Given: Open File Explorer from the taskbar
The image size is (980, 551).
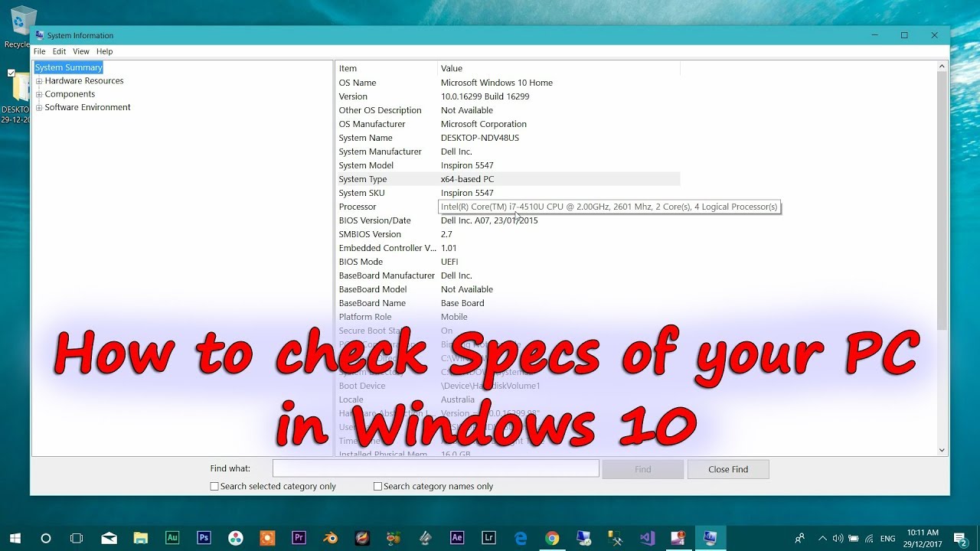Looking at the screenshot, I should [140, 538].
